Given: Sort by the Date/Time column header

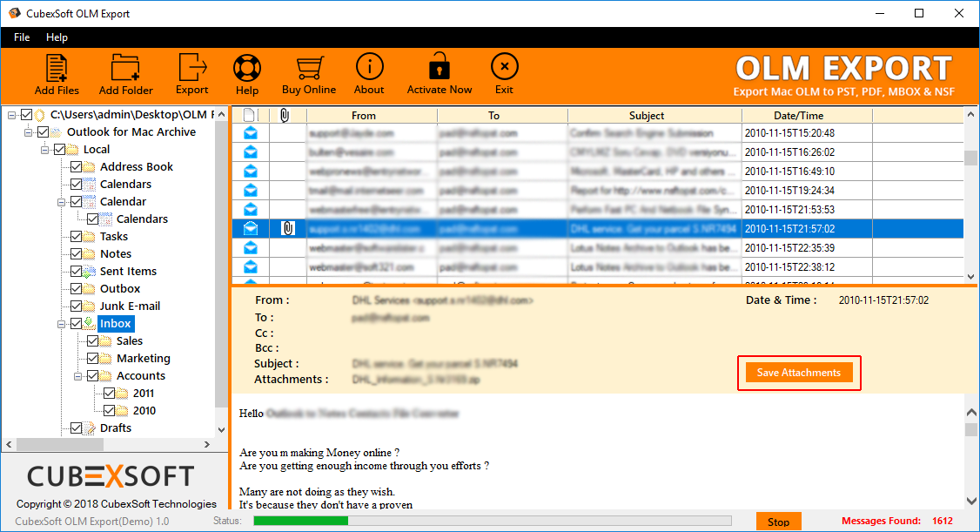Looking at the screenshot, I should click(x=807, y=115).
